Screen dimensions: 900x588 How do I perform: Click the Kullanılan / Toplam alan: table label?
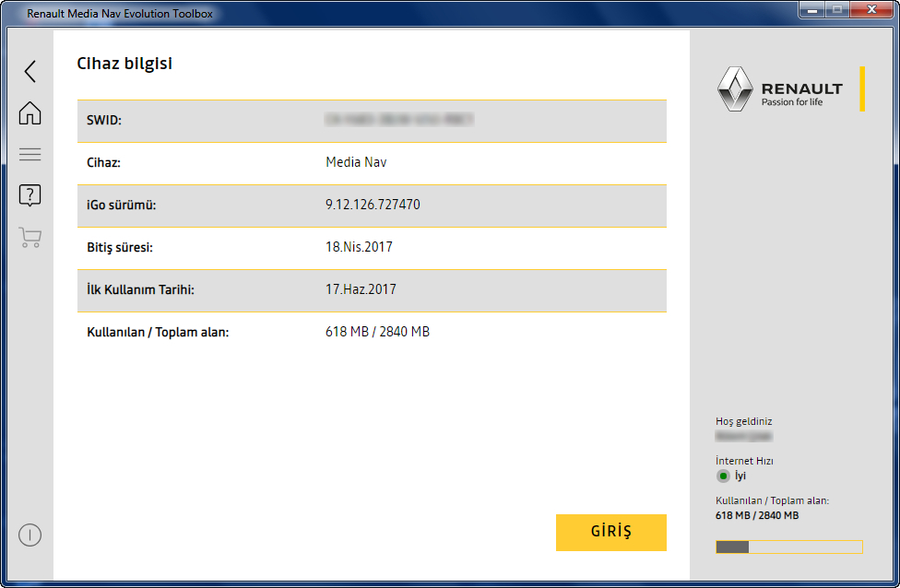[158, 332]
